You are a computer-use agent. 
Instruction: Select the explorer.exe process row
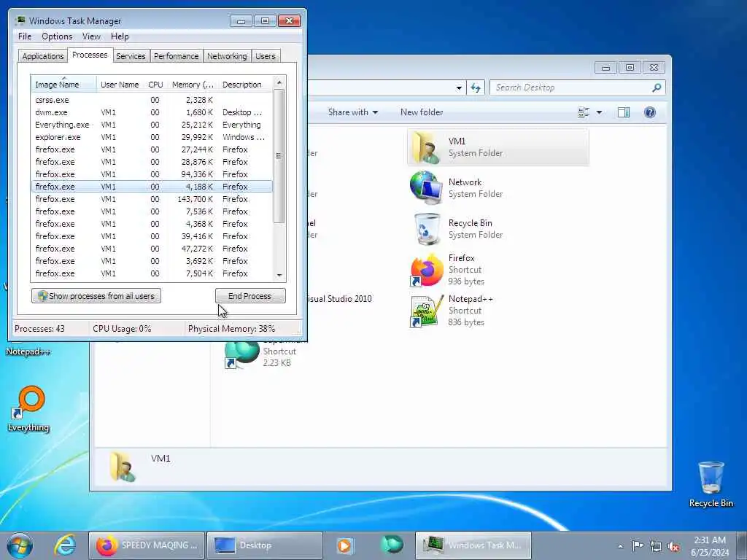(152, 137)
